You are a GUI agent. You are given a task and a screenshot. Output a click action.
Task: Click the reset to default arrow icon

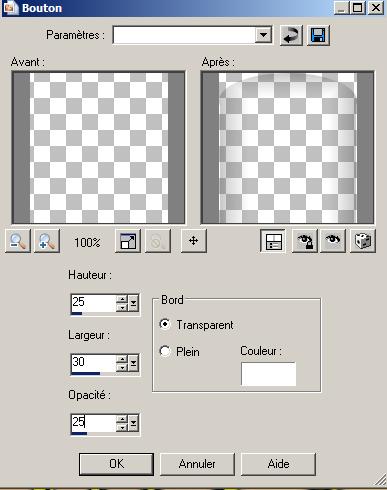click(291, 35)
